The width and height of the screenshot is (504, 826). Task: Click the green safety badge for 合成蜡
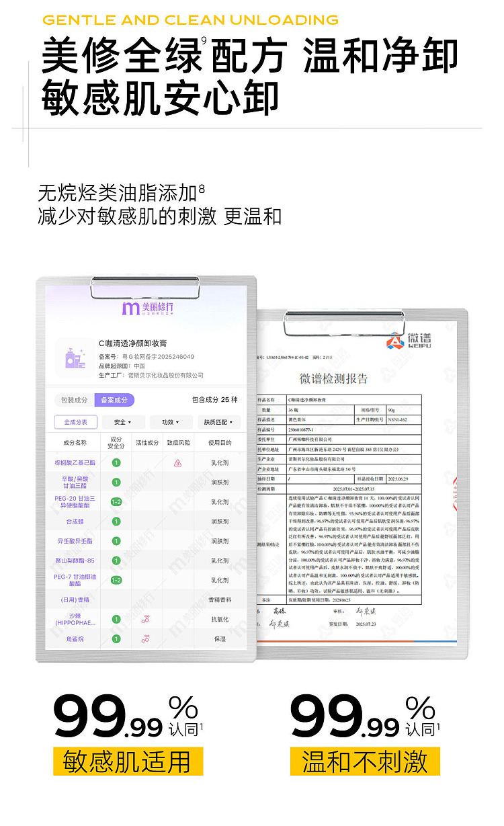116,522
